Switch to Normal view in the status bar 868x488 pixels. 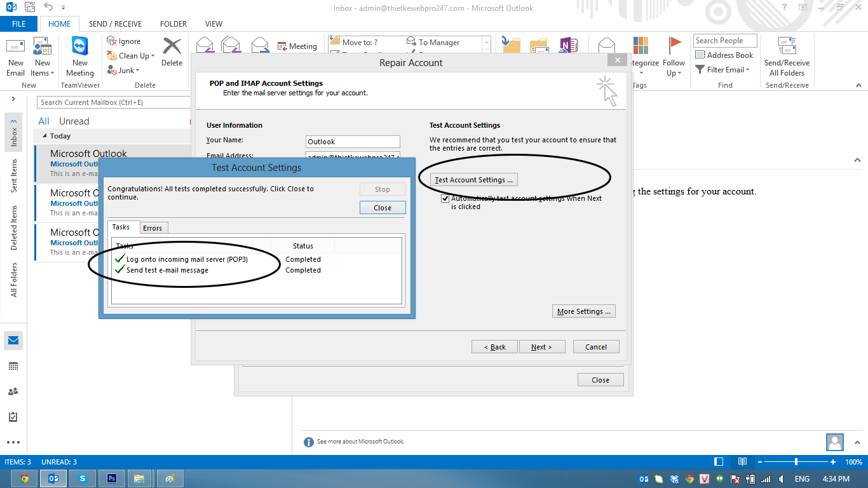pyautogui.click(x=719, y=462)
